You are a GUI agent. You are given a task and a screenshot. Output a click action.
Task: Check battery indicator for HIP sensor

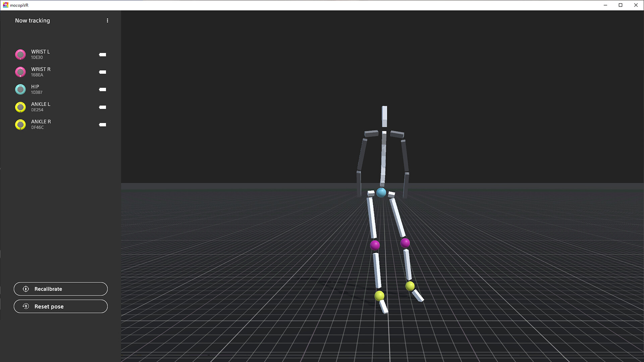coord(102,89)
